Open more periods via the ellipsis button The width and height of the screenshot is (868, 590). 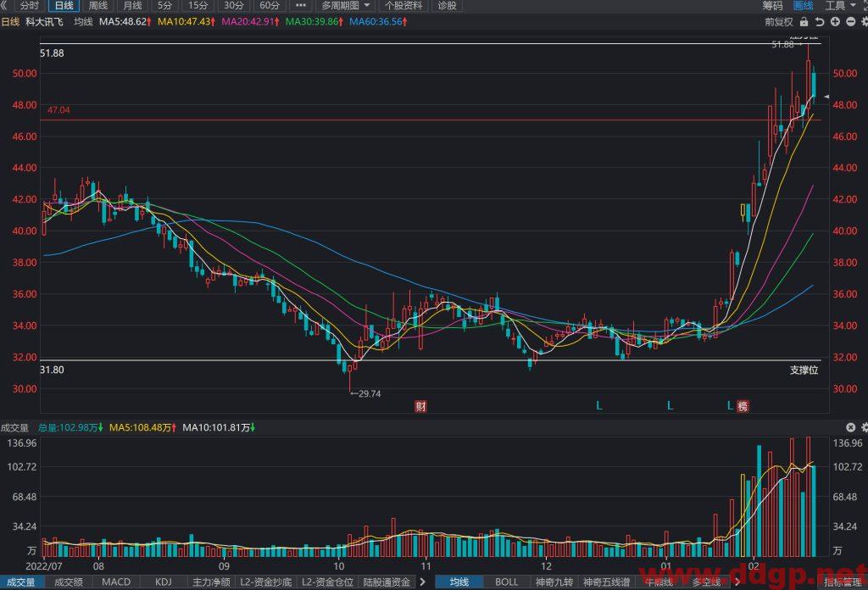[301, 6]
